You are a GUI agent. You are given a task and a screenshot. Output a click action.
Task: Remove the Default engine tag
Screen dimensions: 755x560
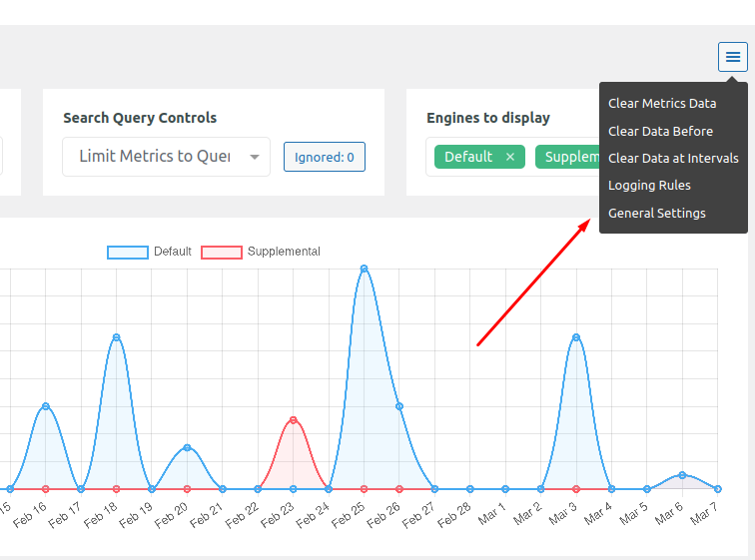pyautogui.click(x=509, y=157)
